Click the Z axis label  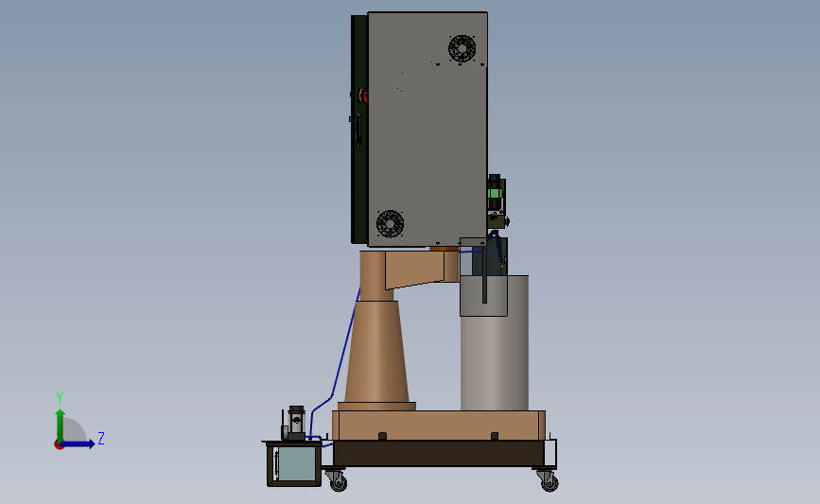(101, 438)
